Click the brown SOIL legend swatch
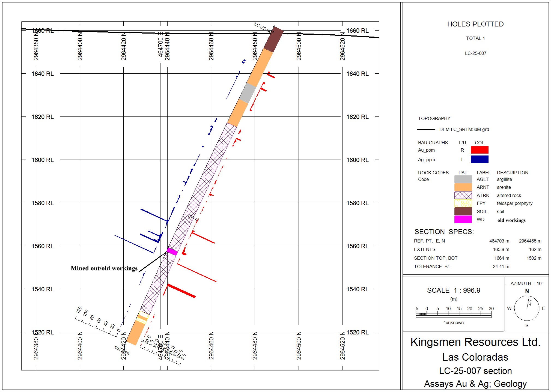The image size is (551, 392). [463, 211]
